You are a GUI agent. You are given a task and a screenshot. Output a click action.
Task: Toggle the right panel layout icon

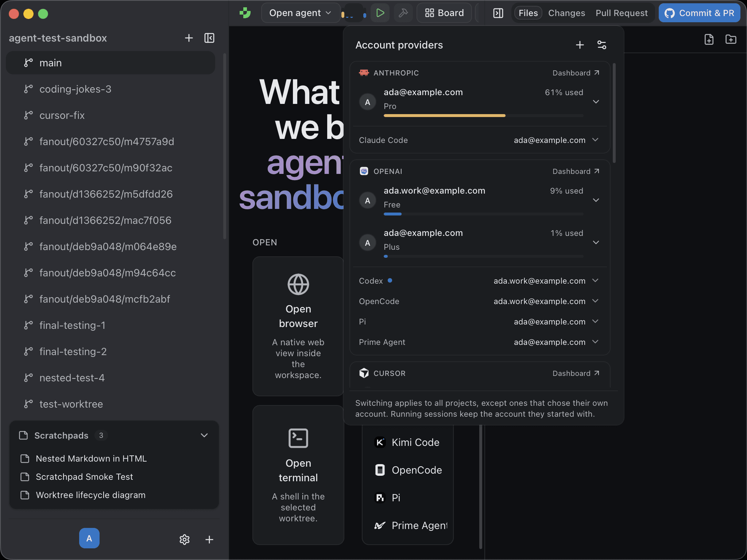498,13
